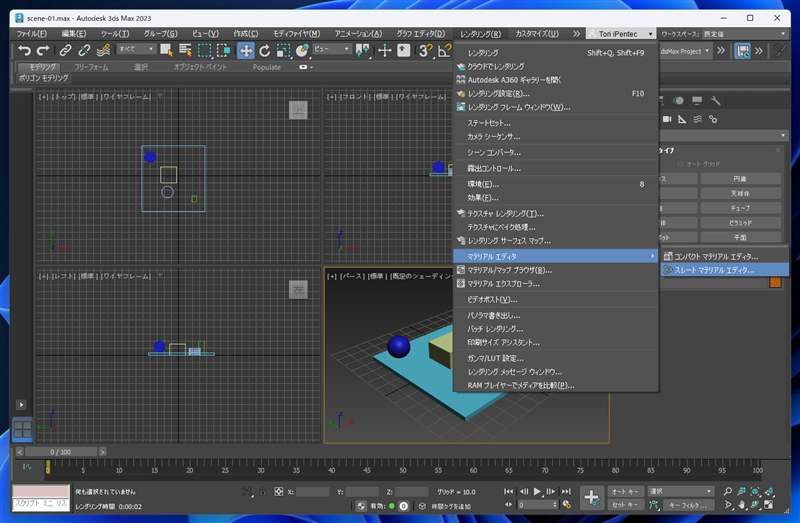Open the アニメーション(A) menu
The image size is (800, 523).
point(358,34)
